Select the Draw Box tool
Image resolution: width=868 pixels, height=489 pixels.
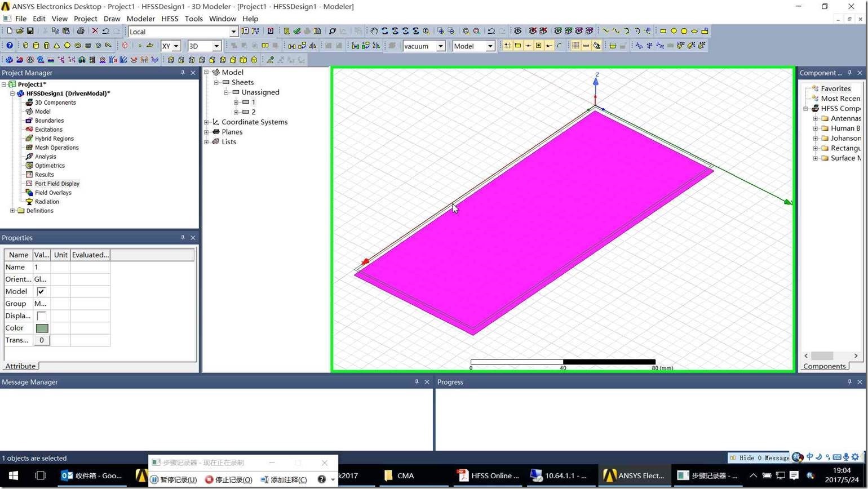[x=26, y=45]
